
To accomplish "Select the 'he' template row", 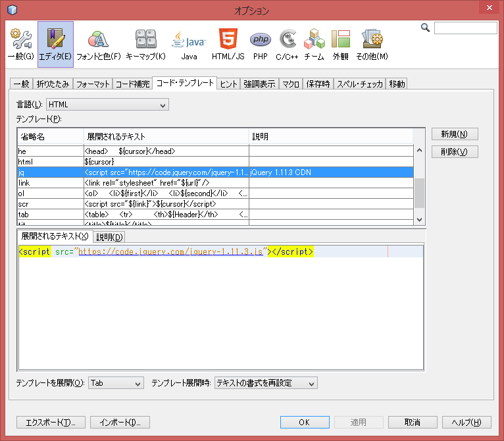I will [x=215, y=151].
